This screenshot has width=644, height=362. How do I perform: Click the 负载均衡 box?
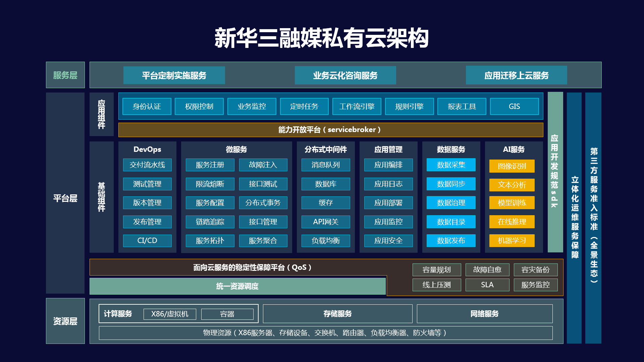[x=326, y=241]
